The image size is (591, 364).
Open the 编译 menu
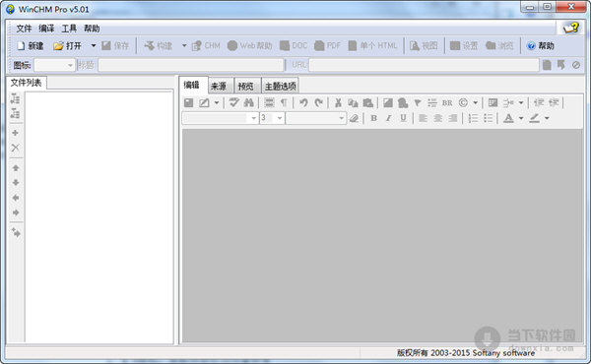tap(46, 29)
